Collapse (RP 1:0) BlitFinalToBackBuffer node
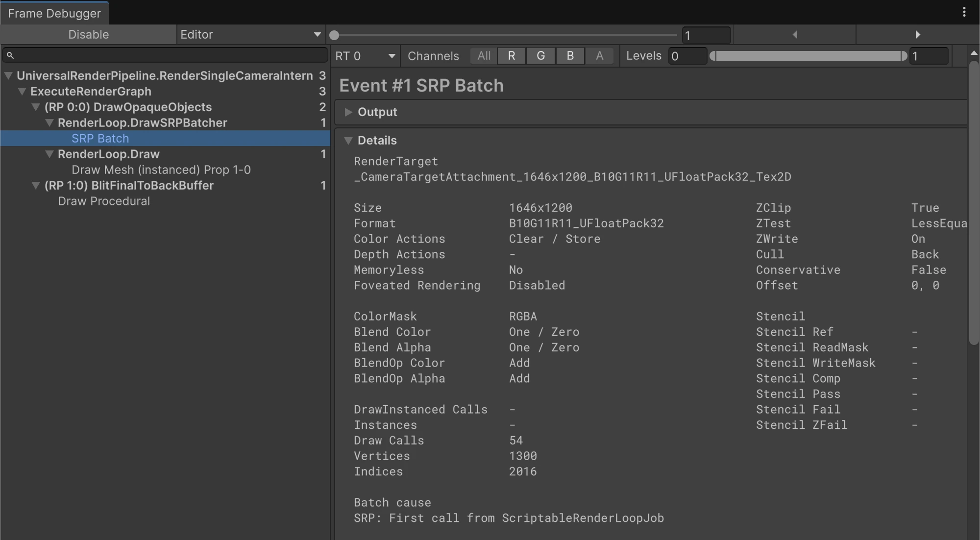 click(x=36, y=186)
